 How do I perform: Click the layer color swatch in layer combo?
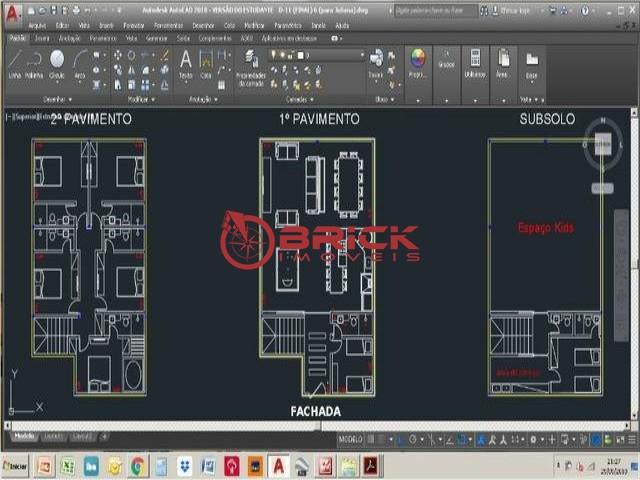pyautogui.click(x=300, y=55)
